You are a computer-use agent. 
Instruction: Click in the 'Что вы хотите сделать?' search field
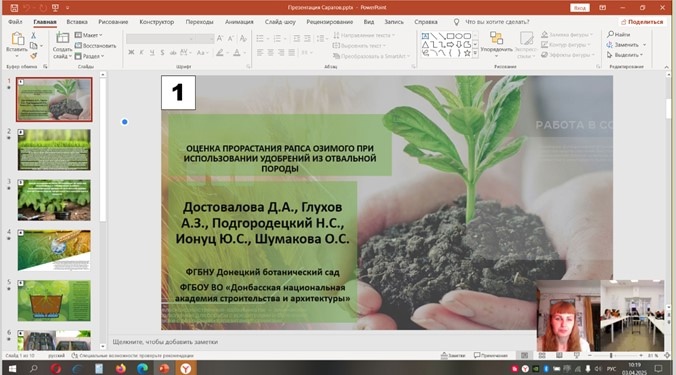[x=497, y=22]
